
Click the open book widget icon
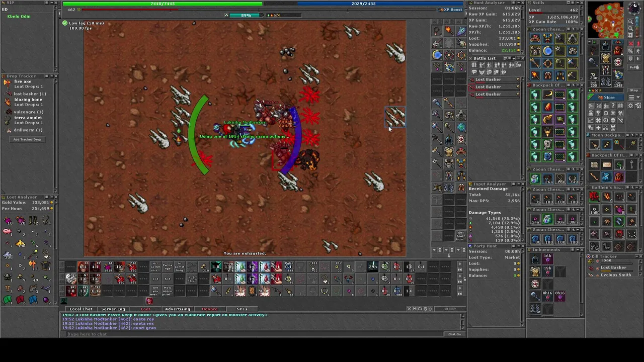(620, 105)
